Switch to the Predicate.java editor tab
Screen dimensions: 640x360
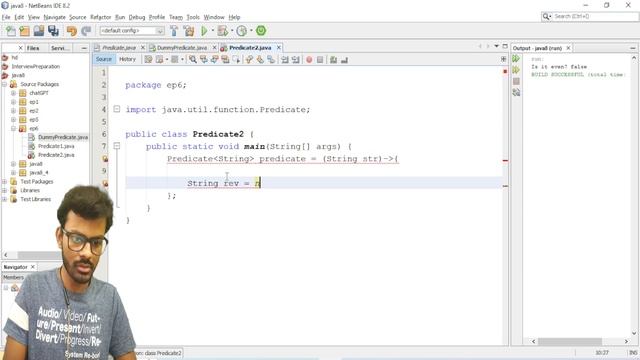(118, 48)
